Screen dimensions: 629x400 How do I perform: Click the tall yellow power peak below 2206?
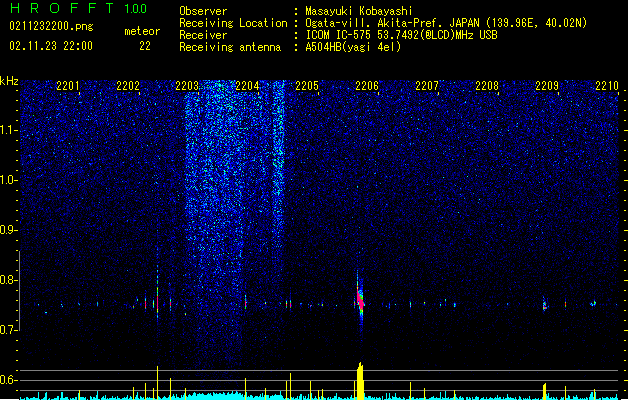click(x=360, y=381)
